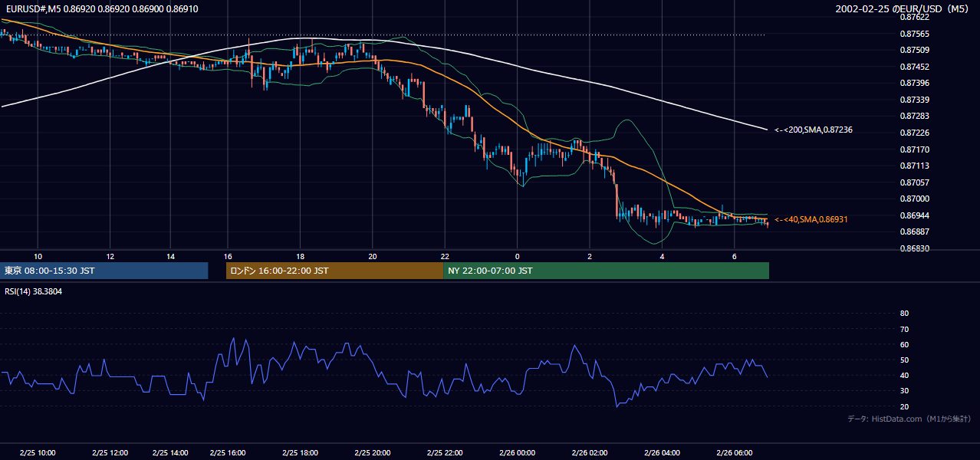Viewport: 980px width, 460px height.
Task: Click the 0.87622 price axis label
Action: pos(914,17)
